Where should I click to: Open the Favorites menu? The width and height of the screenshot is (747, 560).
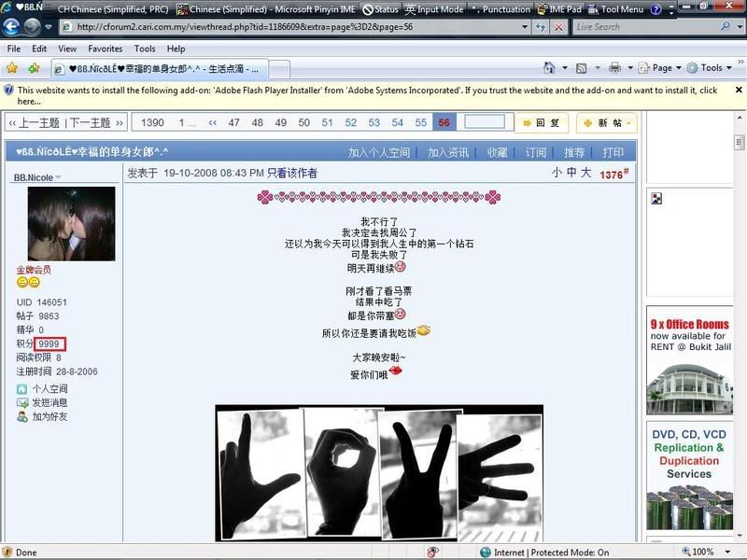106,49
